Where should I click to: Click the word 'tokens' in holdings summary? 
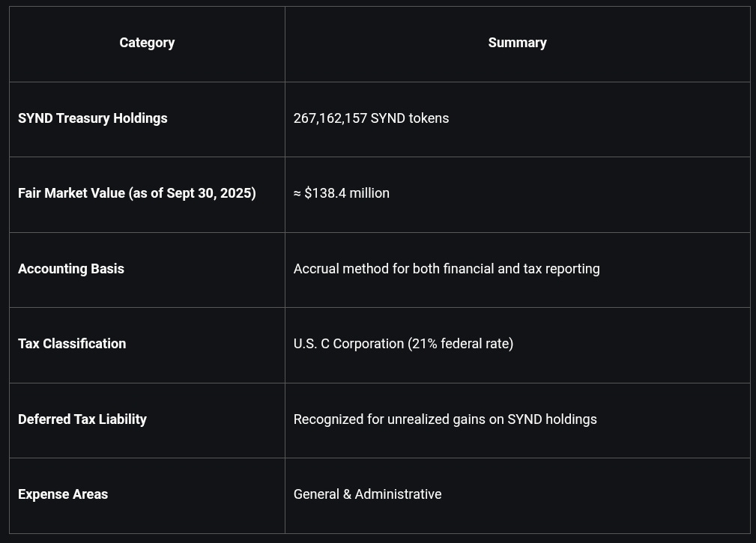(429, 118)
